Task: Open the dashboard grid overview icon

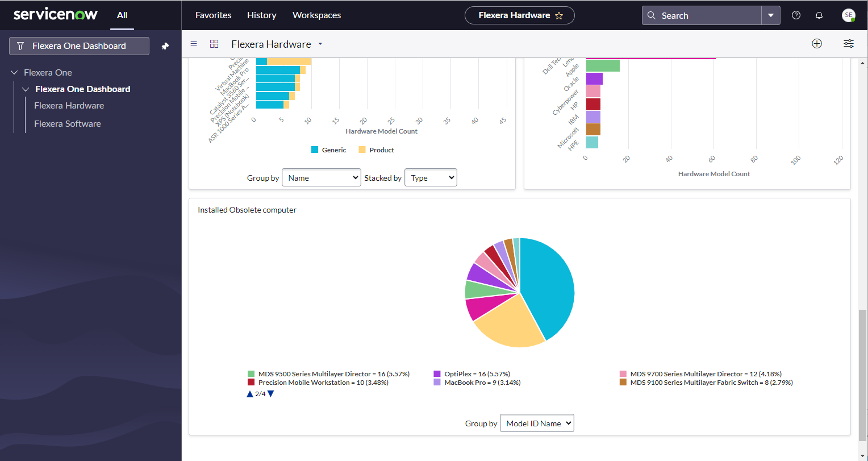Action: click(214, 44)
